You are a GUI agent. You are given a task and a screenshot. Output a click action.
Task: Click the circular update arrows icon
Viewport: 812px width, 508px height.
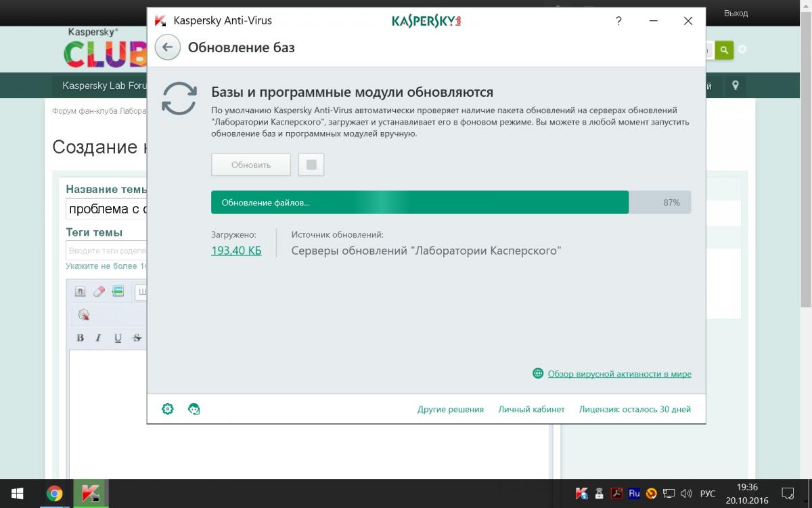point(179,99)
